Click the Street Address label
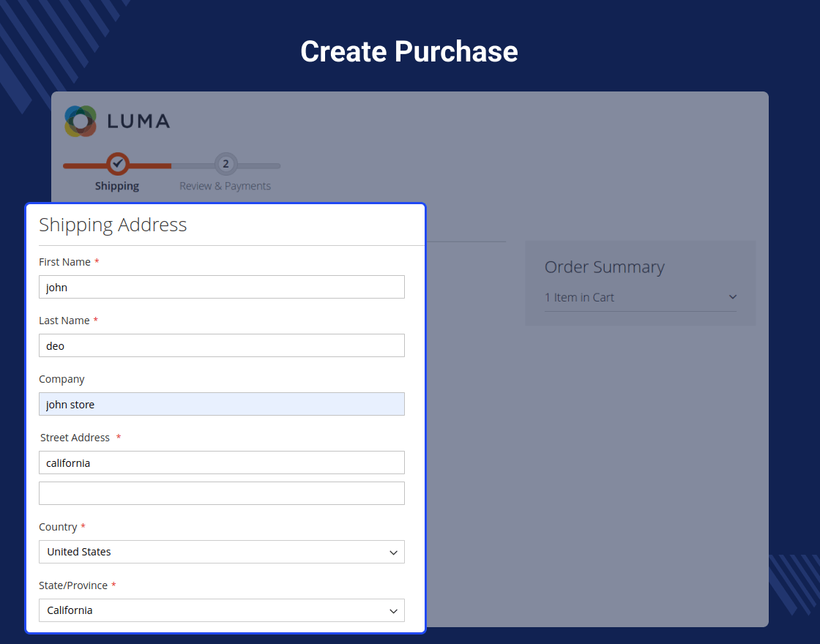Viewport: 820px width, 644px height. (x=75, y=438)
